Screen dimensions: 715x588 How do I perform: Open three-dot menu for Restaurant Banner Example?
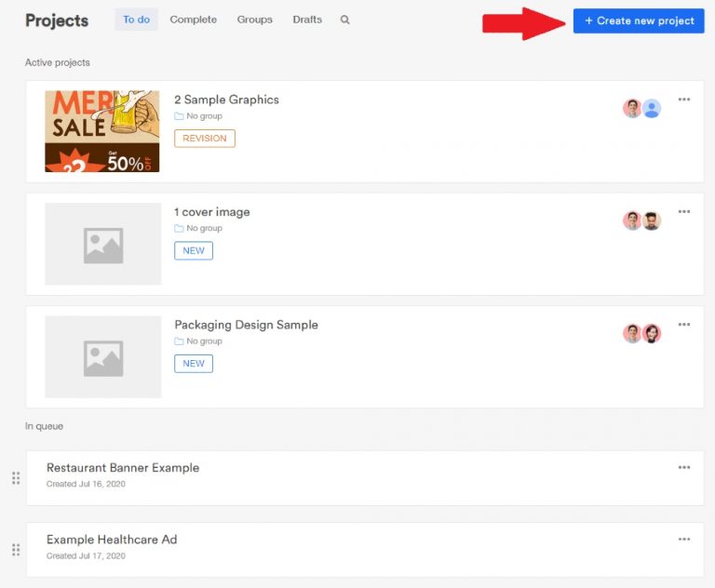coord(684,467)
